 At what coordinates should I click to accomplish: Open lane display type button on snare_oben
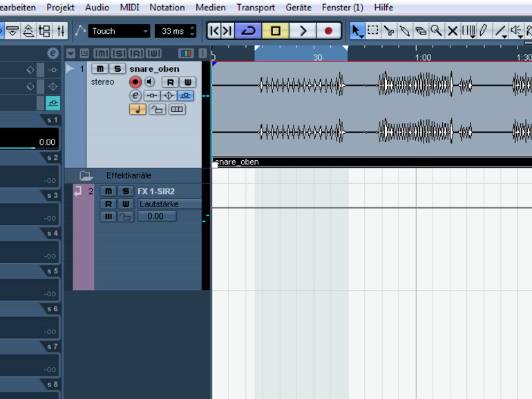pyautogui.click(x=177, y=110)
